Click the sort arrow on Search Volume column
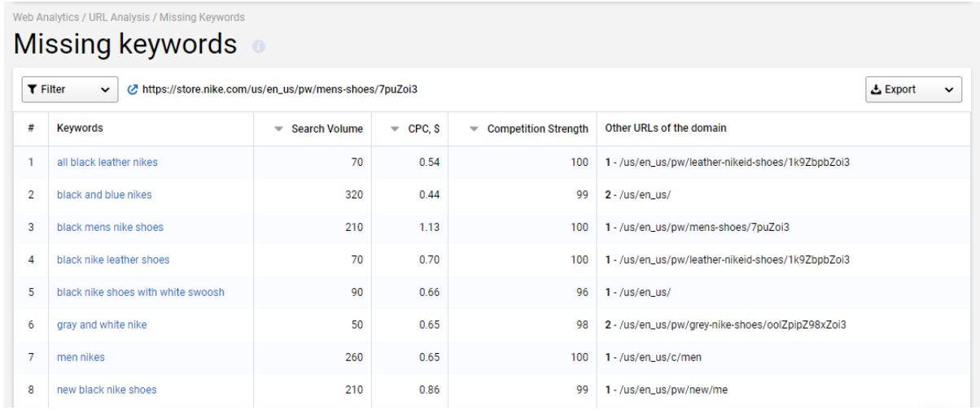 [x=279, y=129]
